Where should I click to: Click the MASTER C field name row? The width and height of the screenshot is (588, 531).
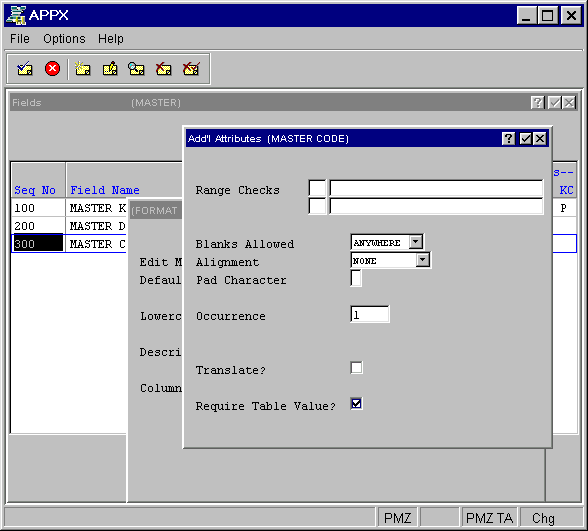97,244
